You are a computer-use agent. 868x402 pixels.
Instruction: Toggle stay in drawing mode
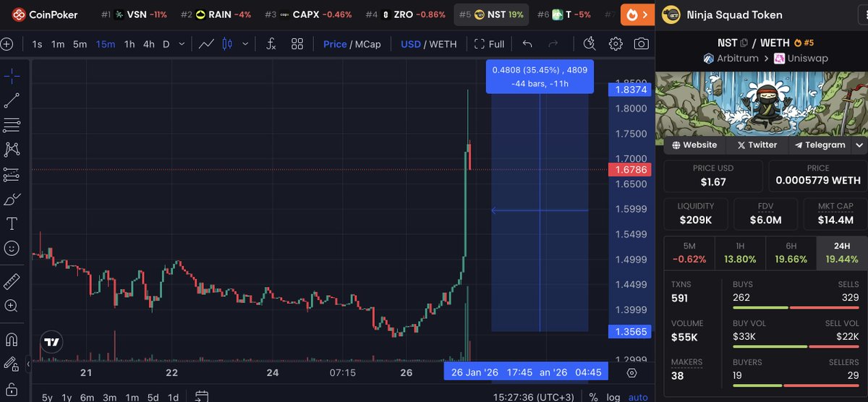tap(12, 363)
